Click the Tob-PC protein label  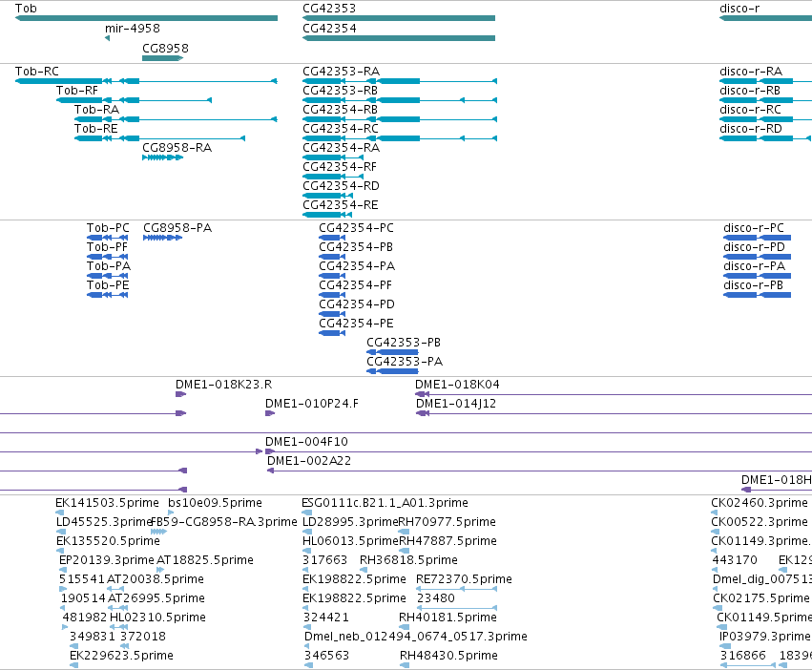(x=108, y=228)
